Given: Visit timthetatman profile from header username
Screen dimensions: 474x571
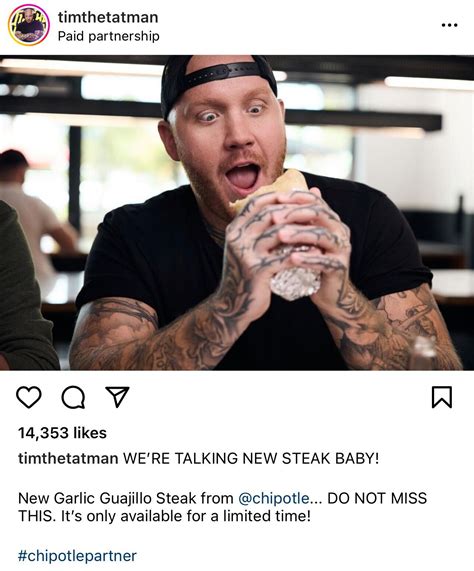Looking at the screenshot, I should point(108,17).
